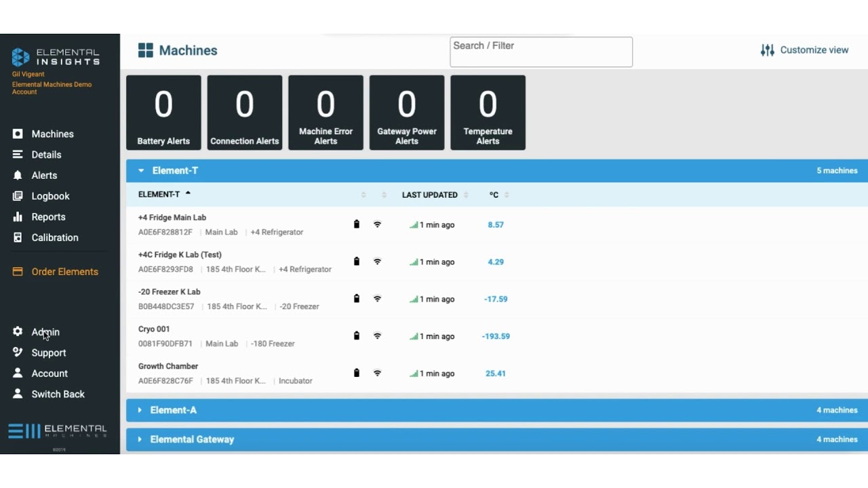Click the Elemental Insights logo
Viewport: 868px width, 488px height.
point(56,57)
